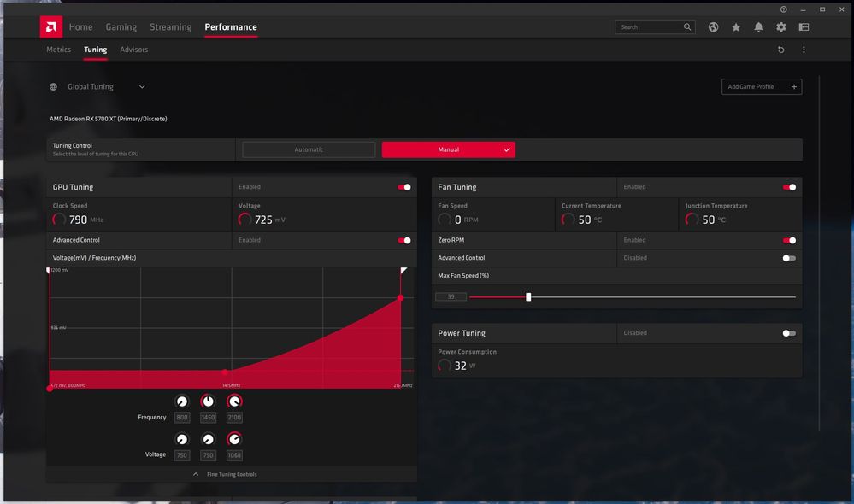Open the Gaming tab
The height and width of the screenshot is (504, 854).
coord(121,26)
